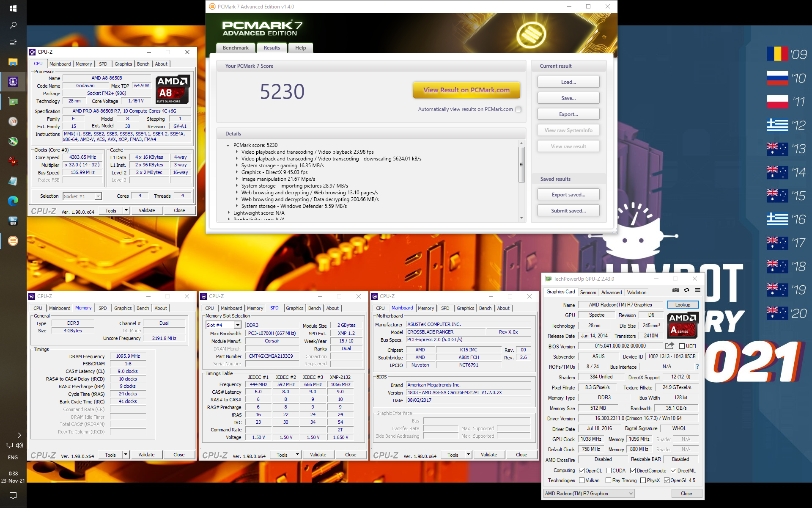Click the details scrollbar down arrow

click(x=521, y=218)
